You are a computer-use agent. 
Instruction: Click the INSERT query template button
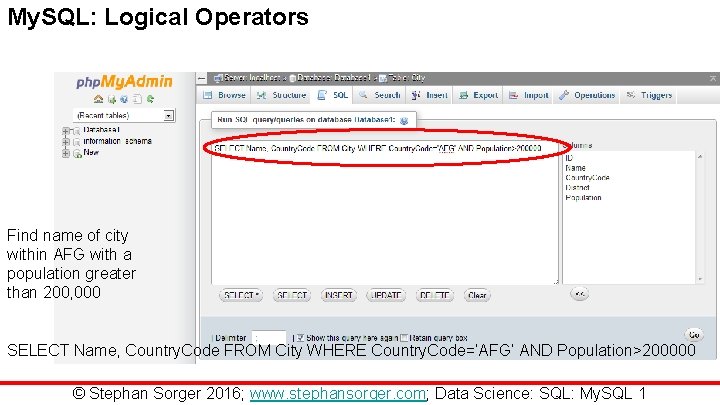pyautogui.click(x=339, y=295)
